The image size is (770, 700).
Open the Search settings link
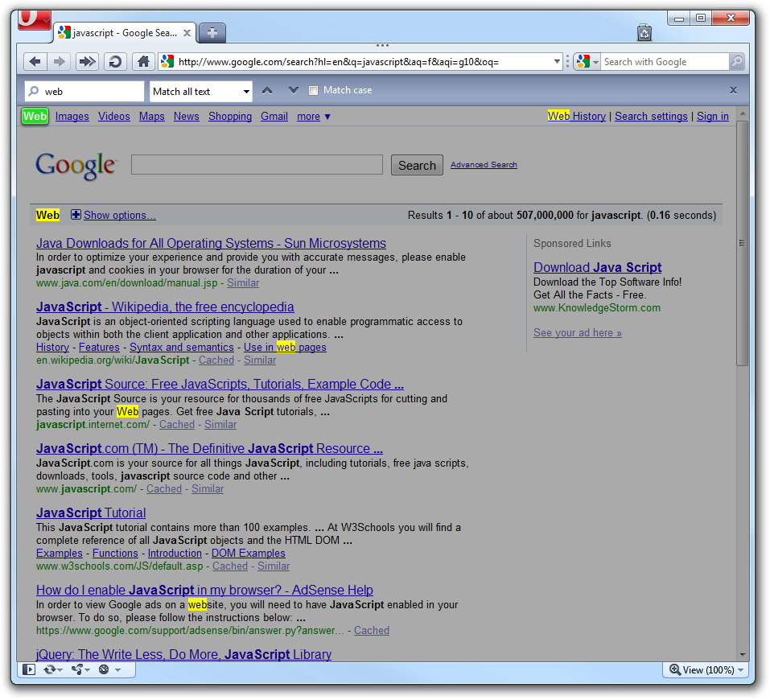click(x=651, y=117)
